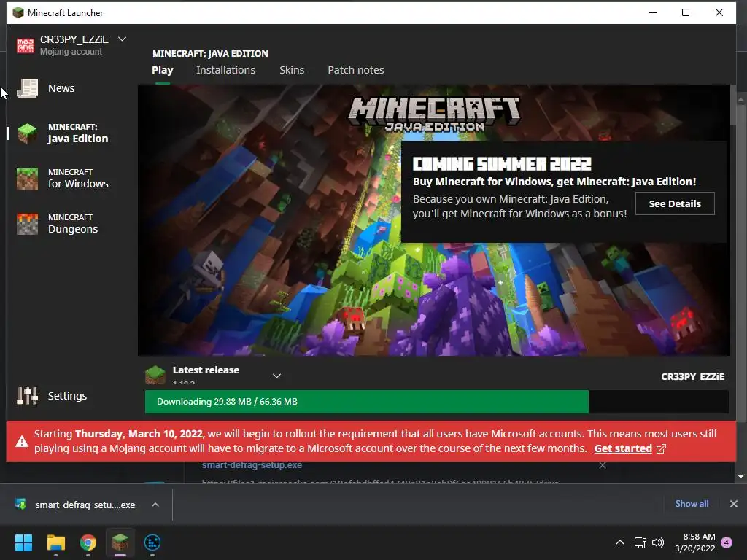747x560 pixels.
Task: Click the CR33PY_EZZiE username beside progress bar
Action: (692, 377)
